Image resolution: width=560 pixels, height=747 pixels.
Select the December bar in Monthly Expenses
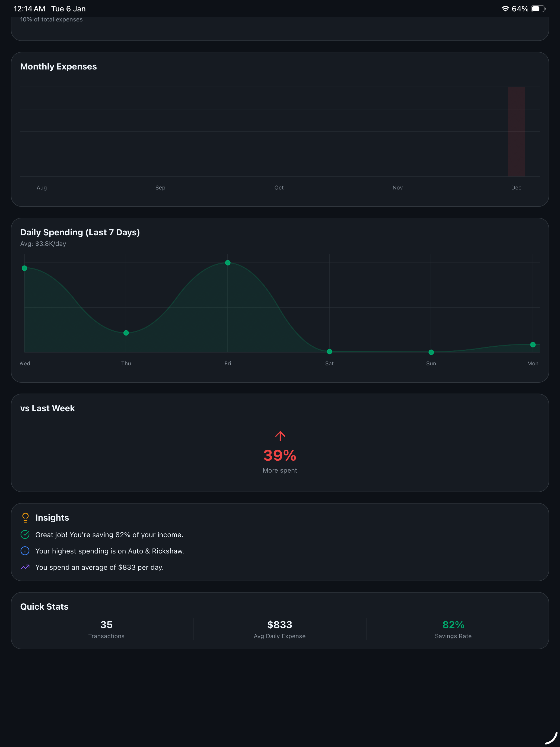[x=516, y=131]
